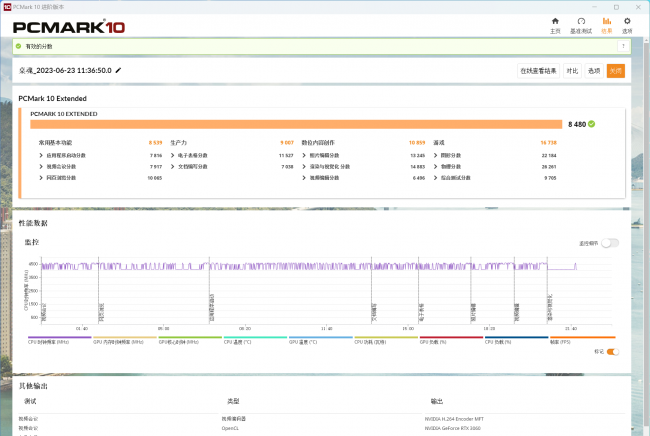Click the 数位内容创作 score 10 859
This screenshot has width=650, height=436.
417,143
